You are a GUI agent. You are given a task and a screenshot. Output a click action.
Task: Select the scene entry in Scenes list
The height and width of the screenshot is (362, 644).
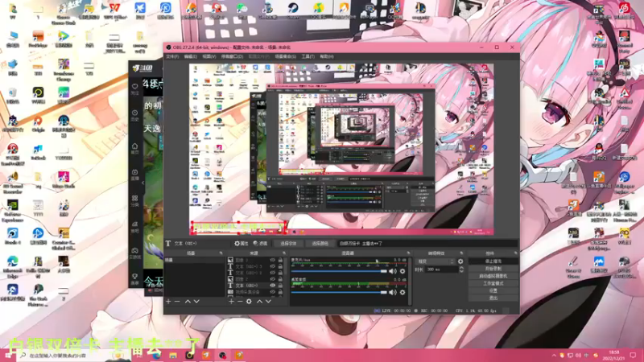194,260
